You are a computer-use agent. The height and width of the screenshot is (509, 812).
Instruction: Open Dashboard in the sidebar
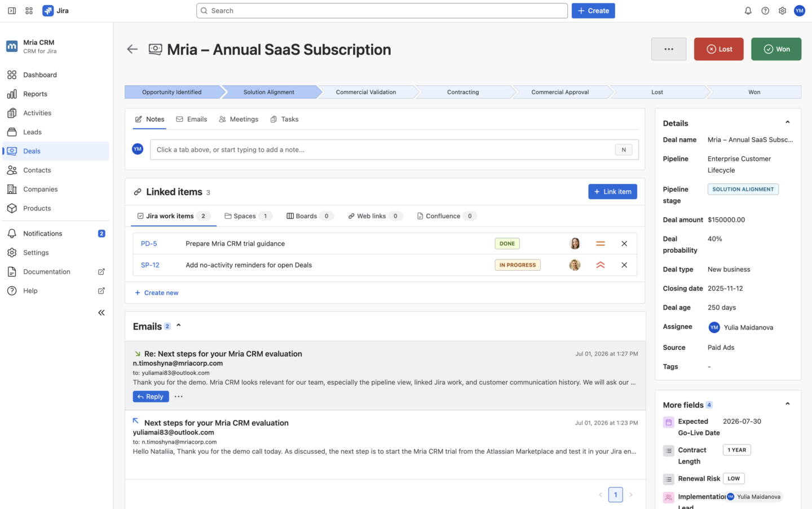pos(56,75)
